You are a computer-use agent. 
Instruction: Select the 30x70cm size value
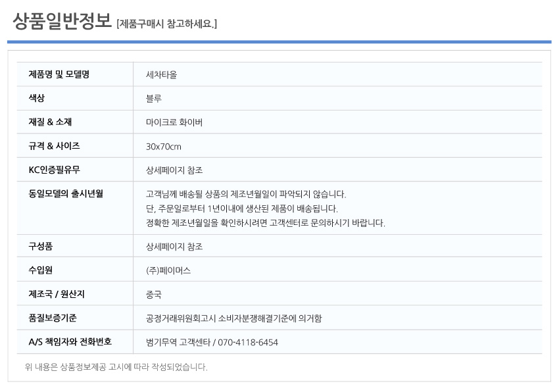point(163,147)
